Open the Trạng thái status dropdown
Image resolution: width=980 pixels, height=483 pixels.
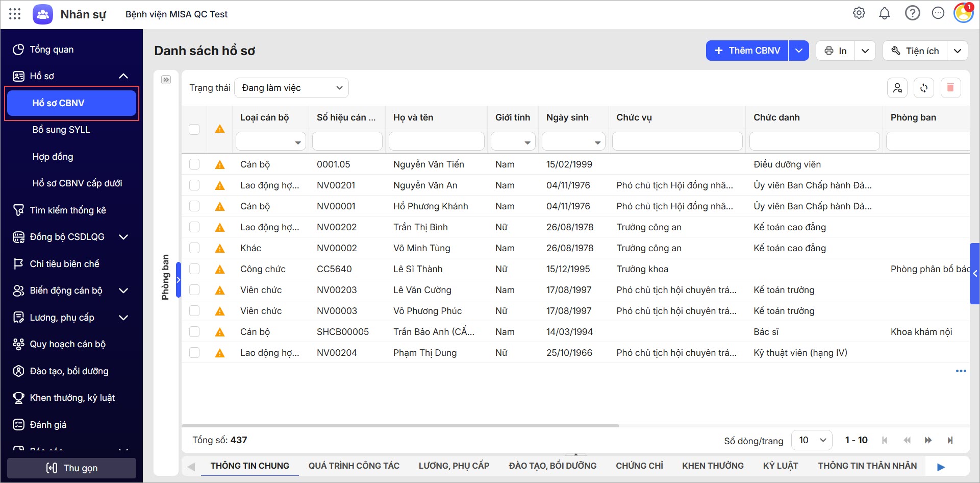pos(291,88)
